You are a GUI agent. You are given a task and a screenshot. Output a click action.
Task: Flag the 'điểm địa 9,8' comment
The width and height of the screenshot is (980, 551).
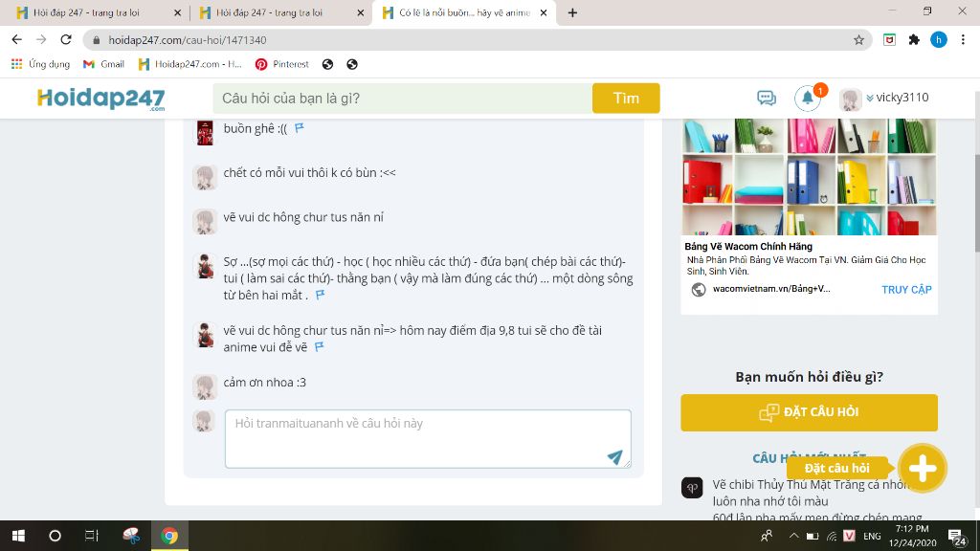pyautogui.click(x=320, y=346)
